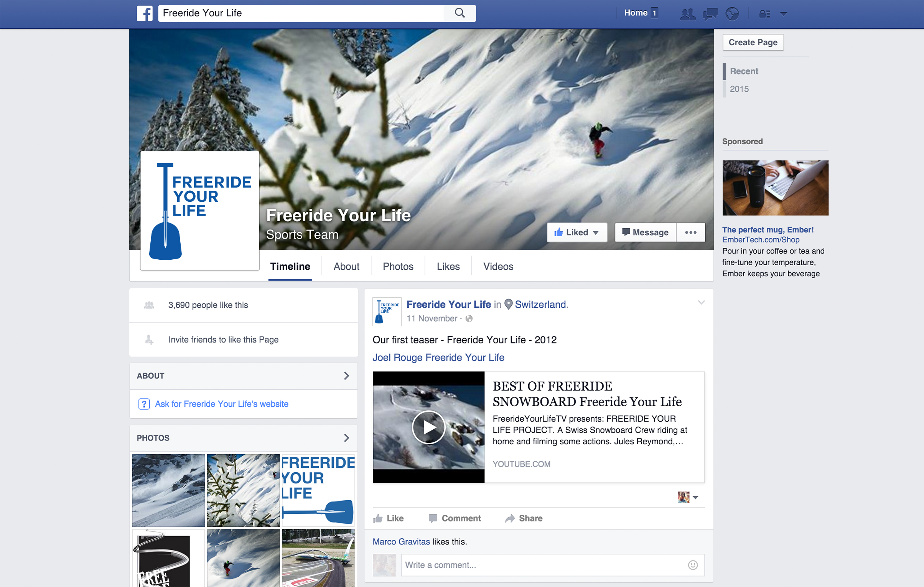The width and height of the screenshot is (924, 587).
Task: Like the first teaser post
Action: [x=388, y=518]
